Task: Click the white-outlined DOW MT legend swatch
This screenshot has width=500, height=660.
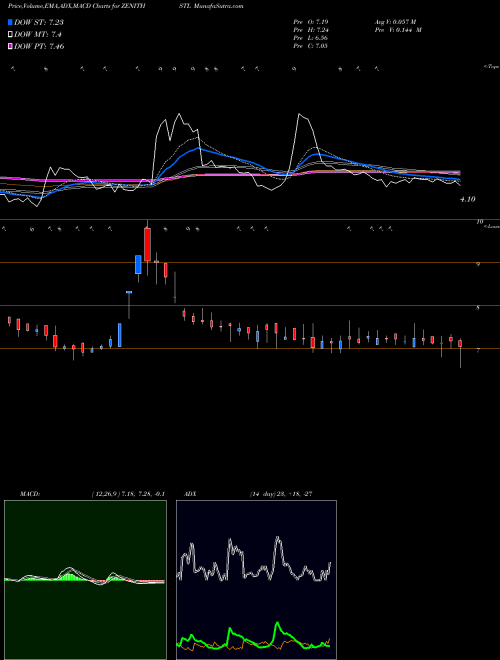Action: pos(10,35)
